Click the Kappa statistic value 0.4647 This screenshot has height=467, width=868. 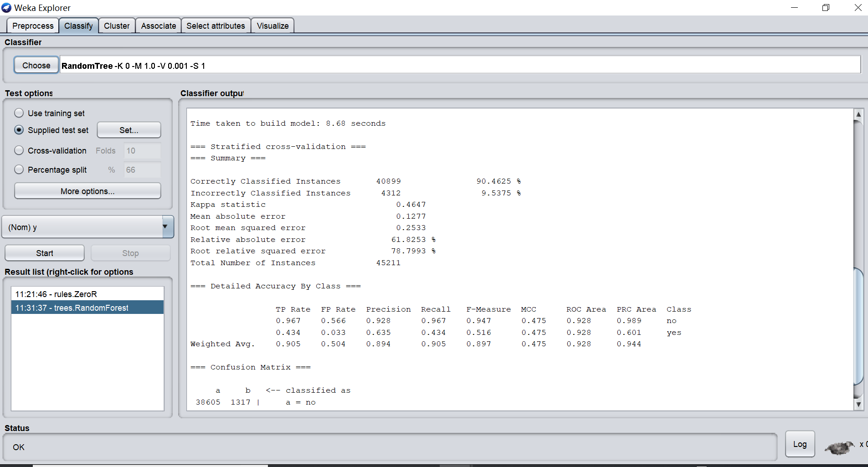coord(411,205)
